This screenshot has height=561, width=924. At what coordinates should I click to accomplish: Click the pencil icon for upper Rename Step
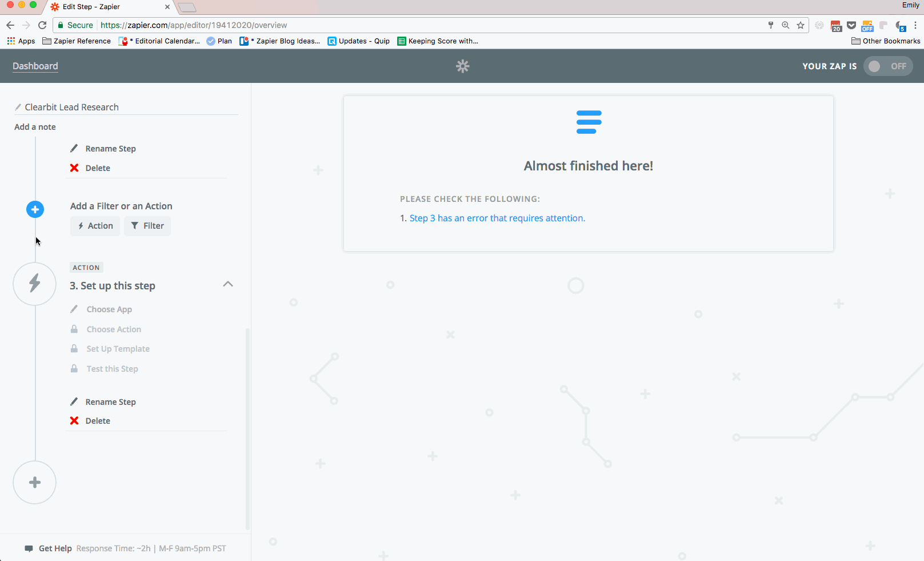74,149
